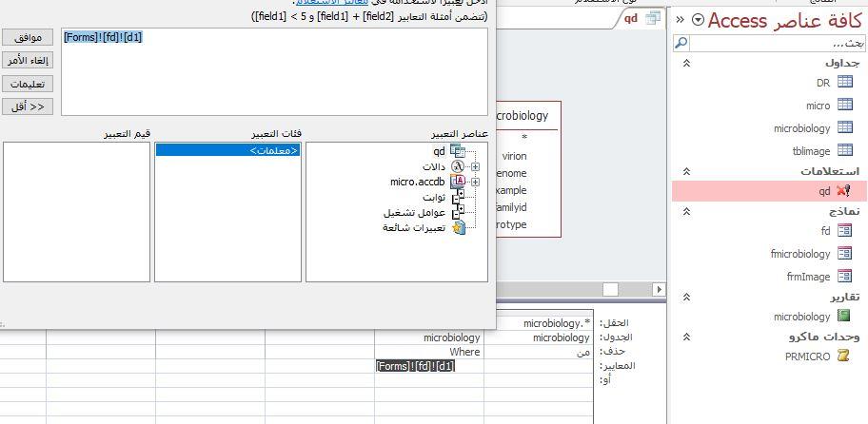Collapse the queries (استعلامات) group

click(x=686, y=171)
